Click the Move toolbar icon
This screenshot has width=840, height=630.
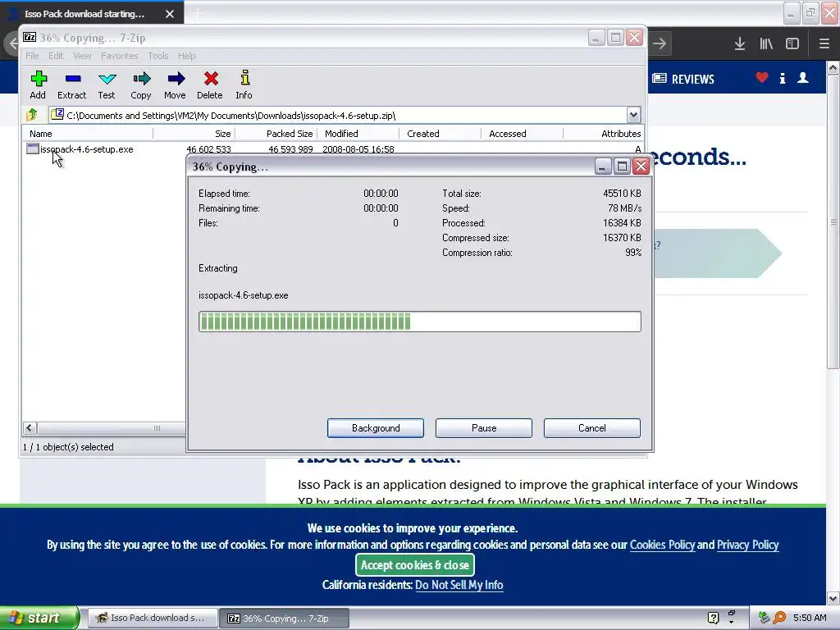tap(176, 79)
